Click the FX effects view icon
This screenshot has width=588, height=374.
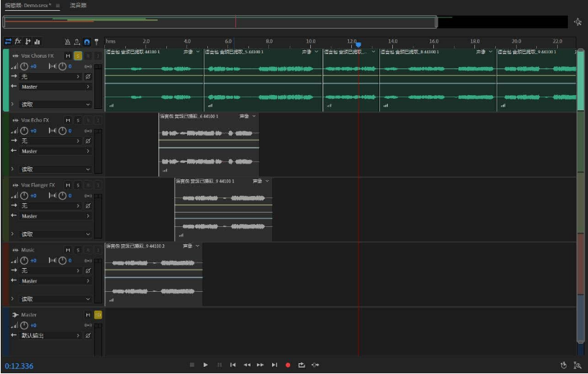[x=18, y=42]
